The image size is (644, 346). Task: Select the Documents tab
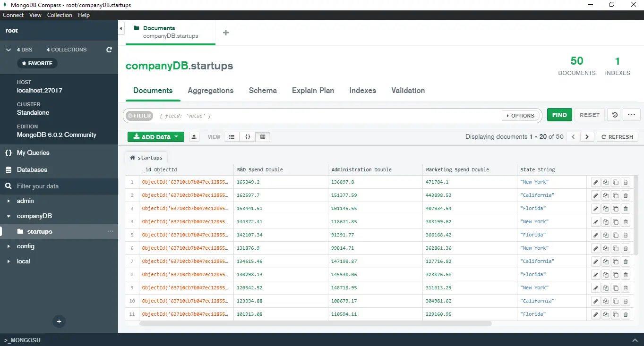pyautogui.click(x=153, y=91)
